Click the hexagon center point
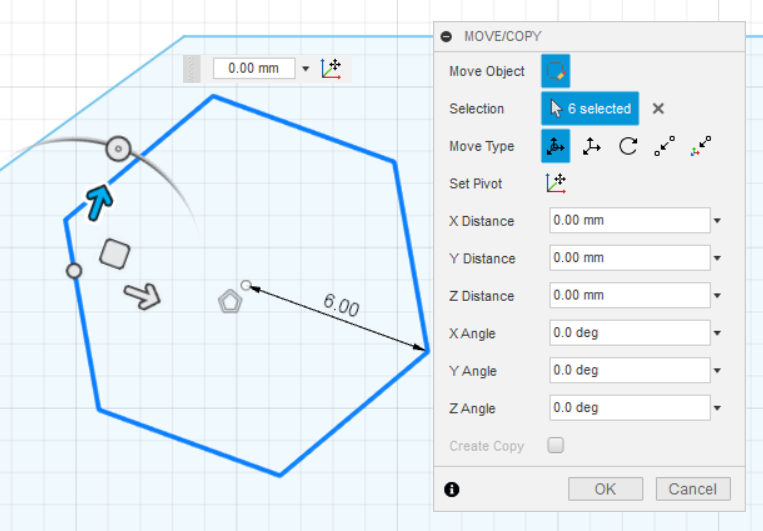 click(x=246, y=285)
